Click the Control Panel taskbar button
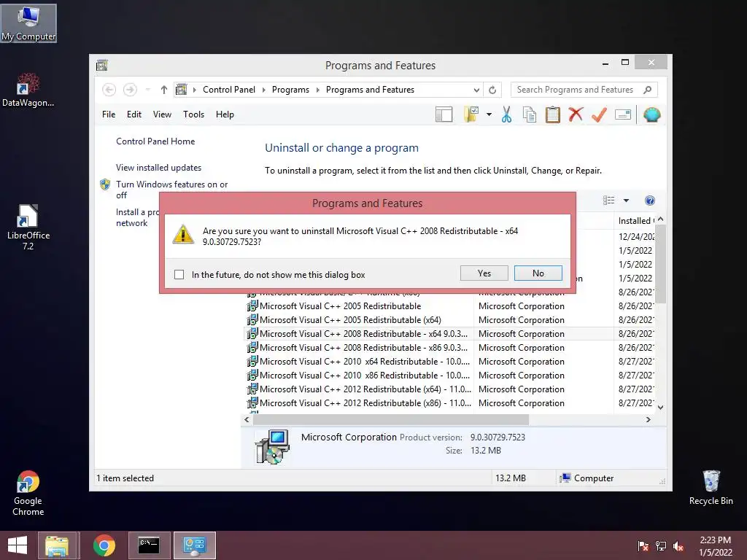This screenshot has height=560, width=747. [x=194, y=545]
